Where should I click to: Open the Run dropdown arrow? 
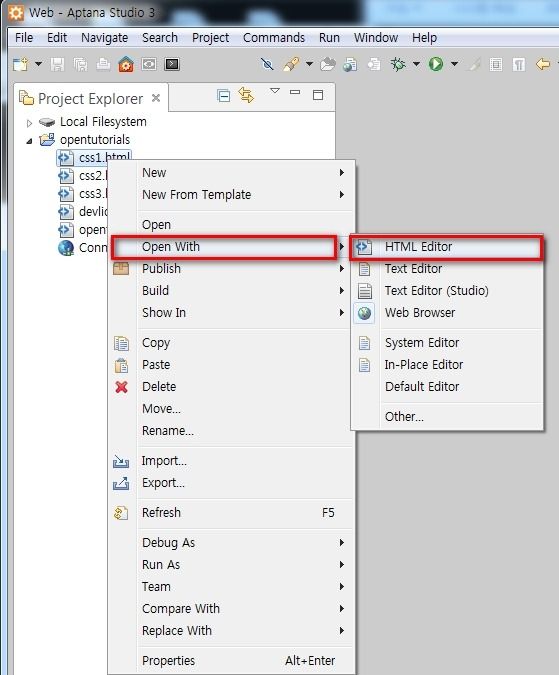click(454, 64)
